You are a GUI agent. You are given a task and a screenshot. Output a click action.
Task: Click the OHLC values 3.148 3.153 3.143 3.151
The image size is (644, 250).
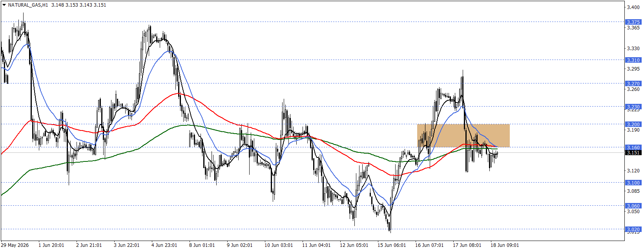78,5
